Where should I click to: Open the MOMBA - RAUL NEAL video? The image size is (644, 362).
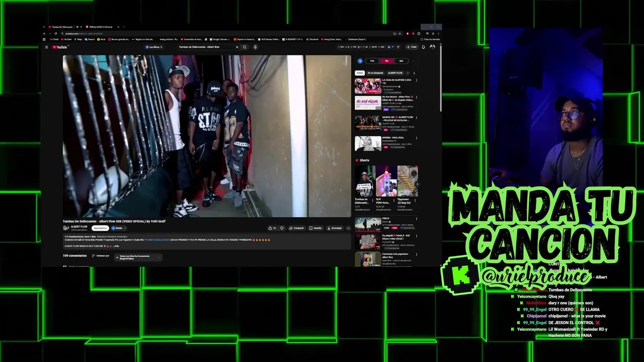[368, 144]
